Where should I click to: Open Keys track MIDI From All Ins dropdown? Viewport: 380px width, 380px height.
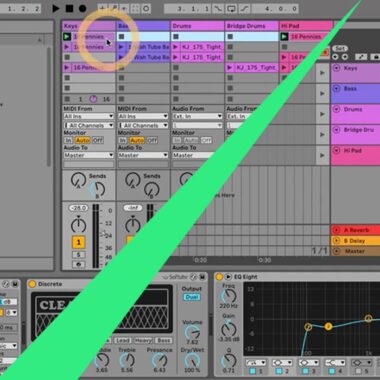[89, 116]
